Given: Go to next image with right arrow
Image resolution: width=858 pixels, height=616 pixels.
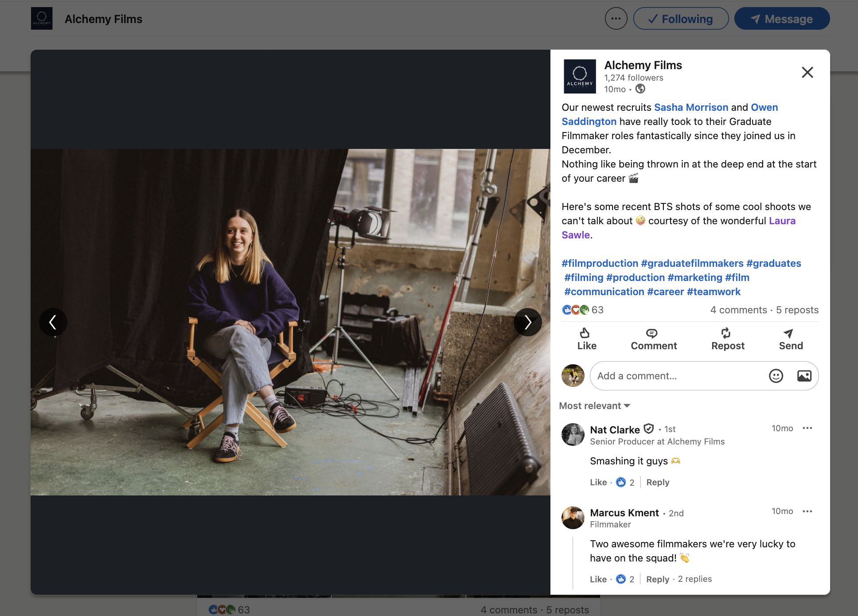Looking at the screenshot, I should click(527, 322).
